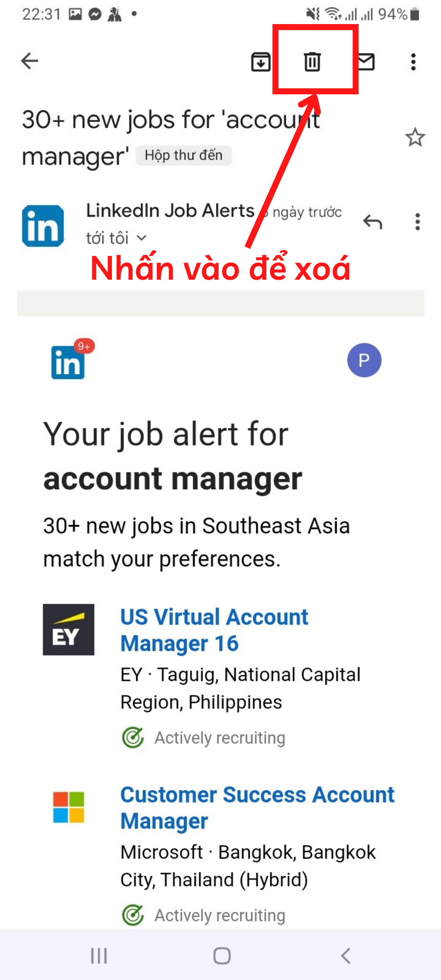
Task: Star this LinkedIn job alert email
Action: tap(415, 137)
